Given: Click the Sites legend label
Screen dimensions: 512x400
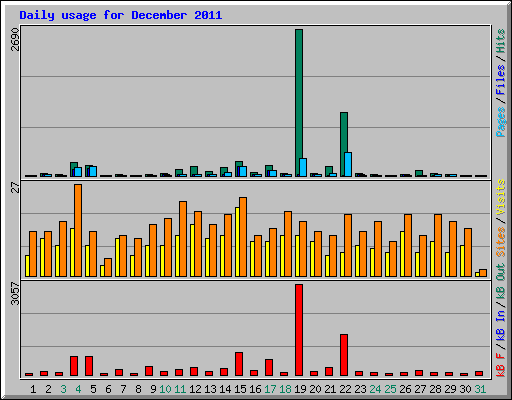Looking at the screenshot, I should [501, 242].
